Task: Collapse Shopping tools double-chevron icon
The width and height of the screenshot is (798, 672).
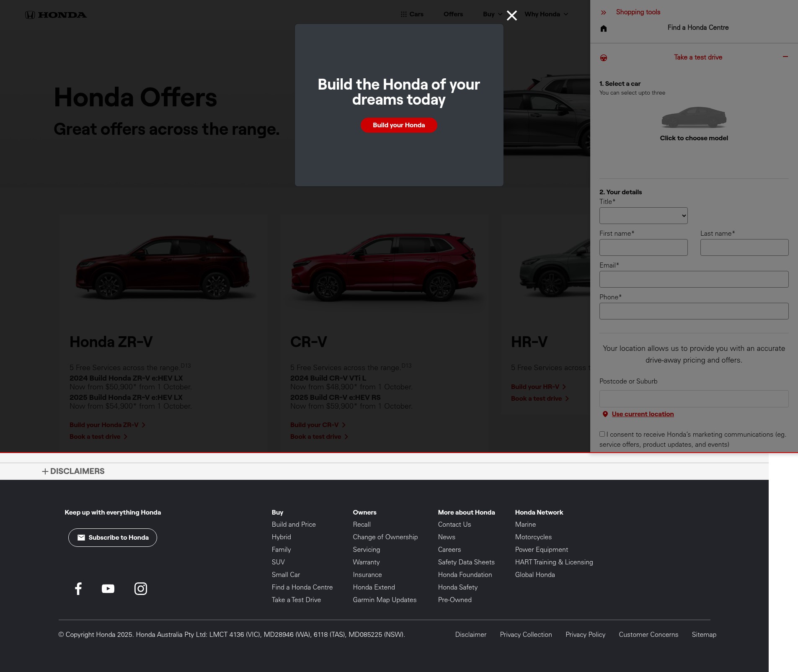Action: pyautogui.click(x=603, y=13)
